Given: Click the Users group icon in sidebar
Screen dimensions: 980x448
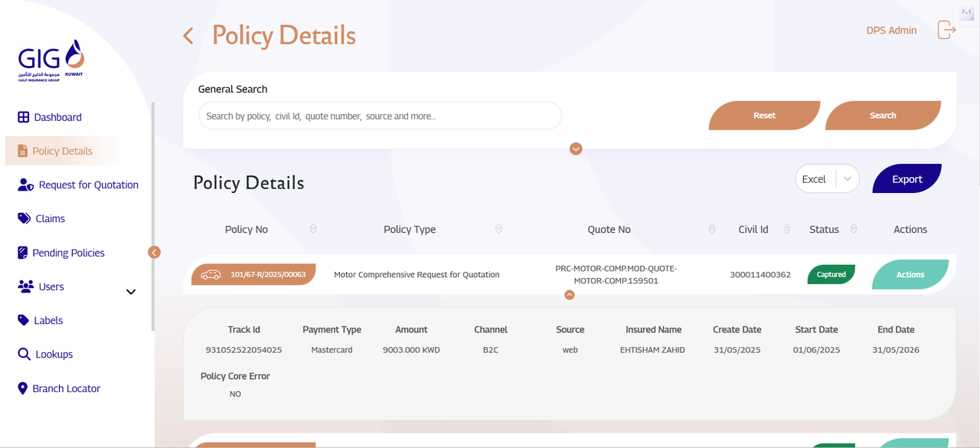Looking at the screenshot, I should point(25,286).
